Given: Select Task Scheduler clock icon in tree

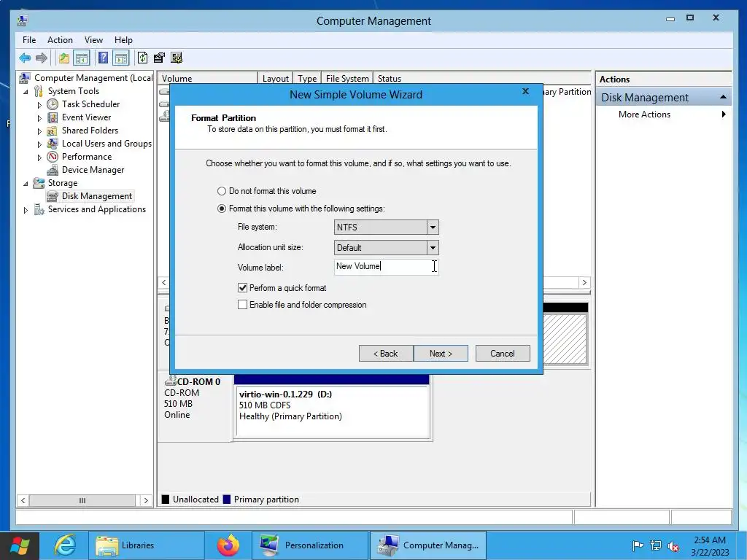Looking at the screenshot, I should pos(53,104).
